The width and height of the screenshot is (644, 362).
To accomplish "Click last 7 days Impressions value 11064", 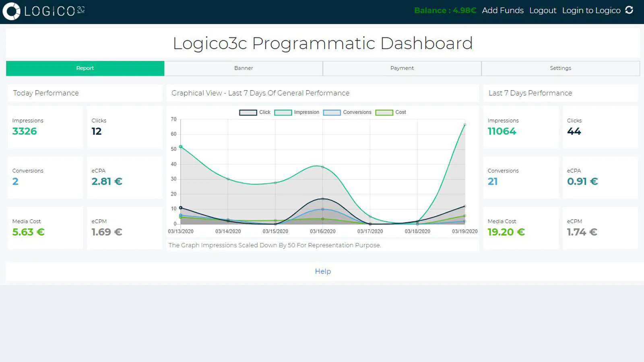I will (x=502, y=132).
